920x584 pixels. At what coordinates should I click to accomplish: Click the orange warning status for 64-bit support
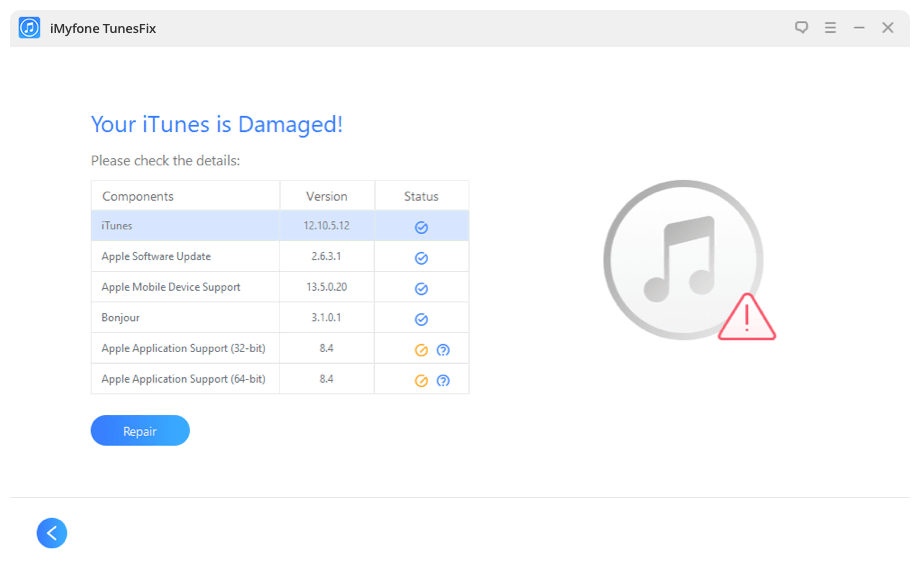(x=421, y=381)
